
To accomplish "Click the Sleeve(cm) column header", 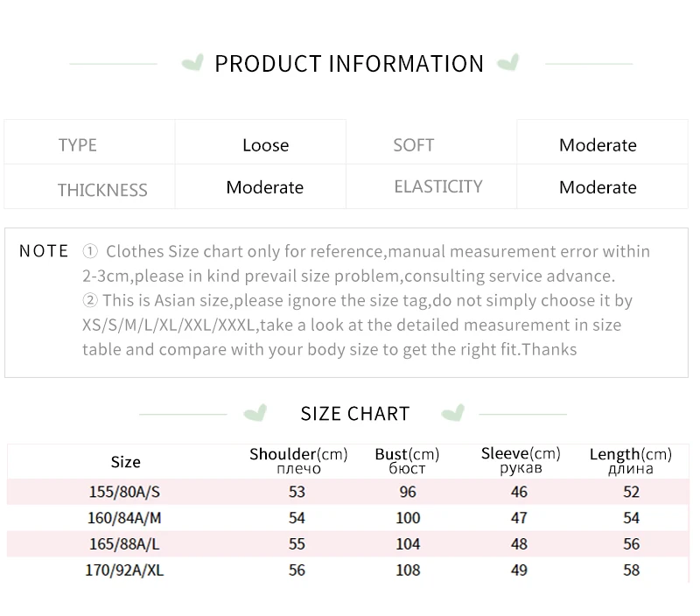I will (521, 460).
